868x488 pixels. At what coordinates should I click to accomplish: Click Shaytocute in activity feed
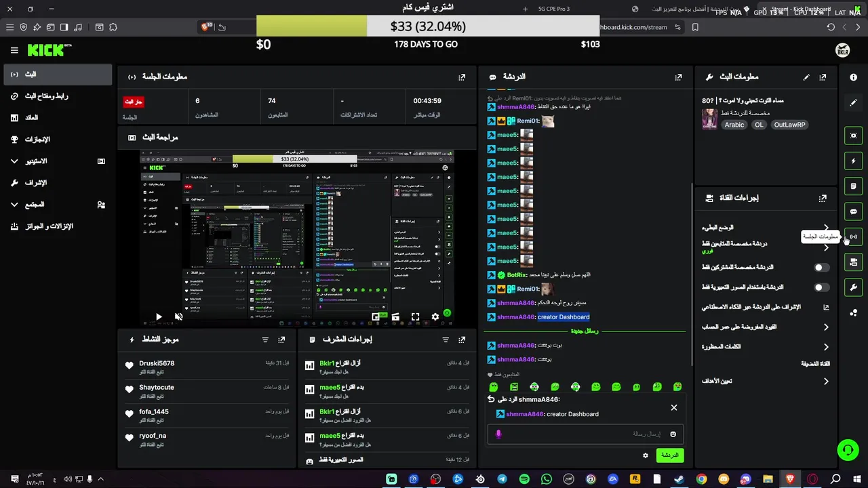[x=157, y=388]
